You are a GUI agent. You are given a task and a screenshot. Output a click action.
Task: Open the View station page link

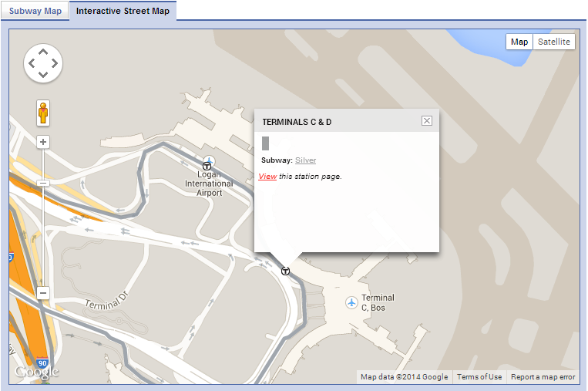tap(267, 177)
